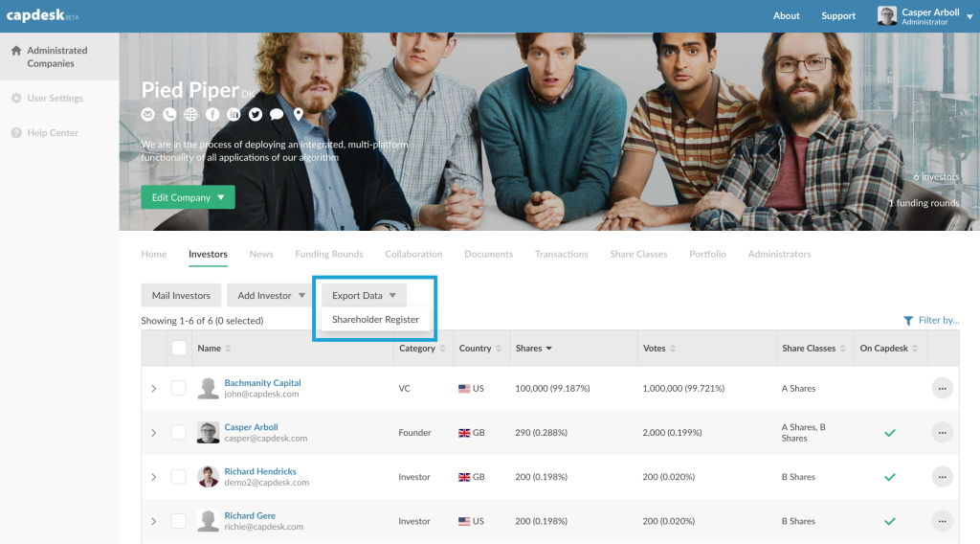Toggle the select-all checkbox in the header
Screen dimensions: 980x544
179,349
